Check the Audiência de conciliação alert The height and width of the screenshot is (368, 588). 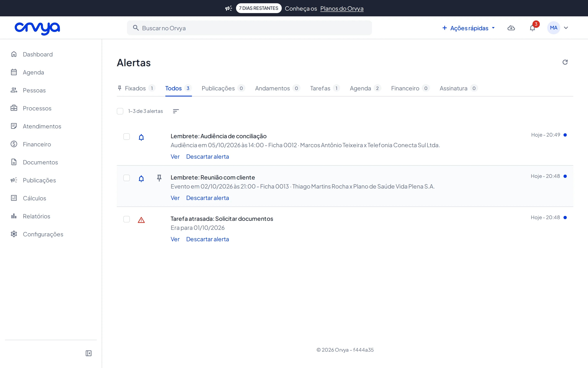click(x=127, y=137)
